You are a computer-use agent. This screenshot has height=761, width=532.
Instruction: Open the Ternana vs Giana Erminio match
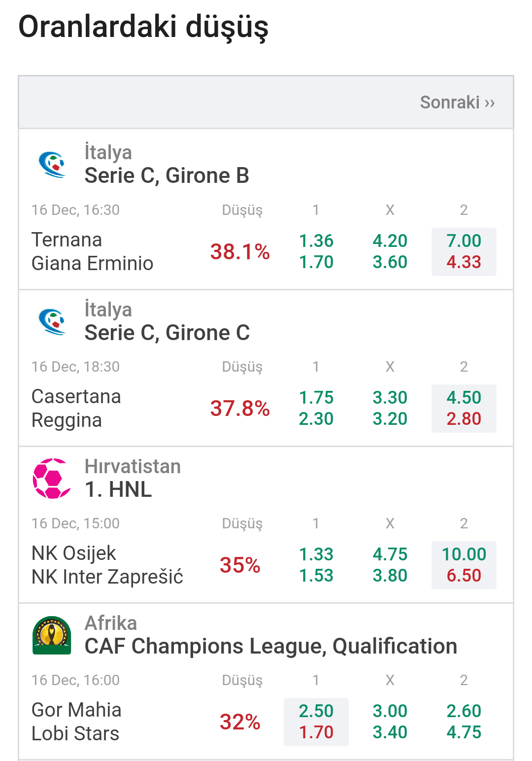click(x=92, y=252)
